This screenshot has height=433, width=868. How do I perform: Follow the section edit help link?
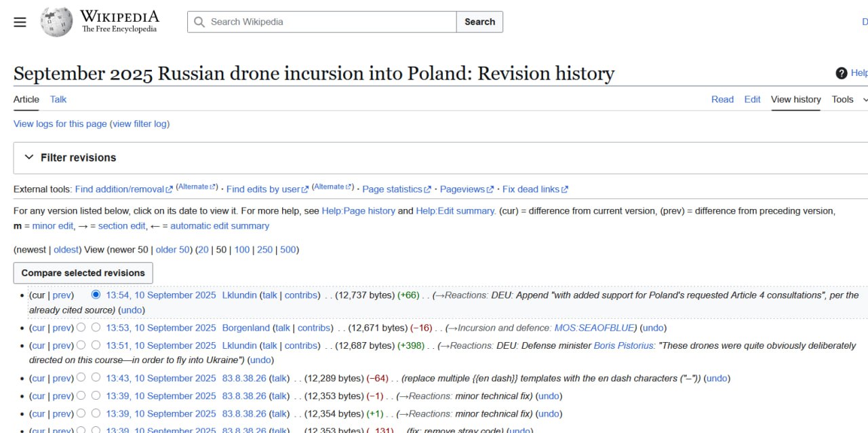(122, 225)
